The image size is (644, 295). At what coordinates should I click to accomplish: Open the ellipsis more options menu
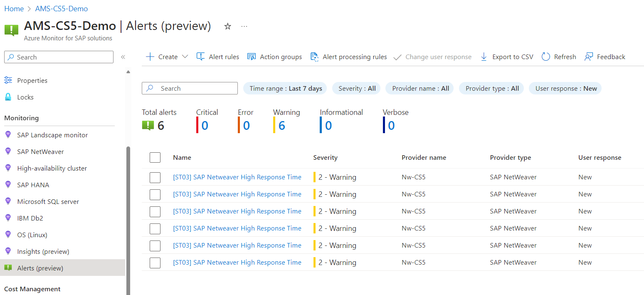pos(244,26)
